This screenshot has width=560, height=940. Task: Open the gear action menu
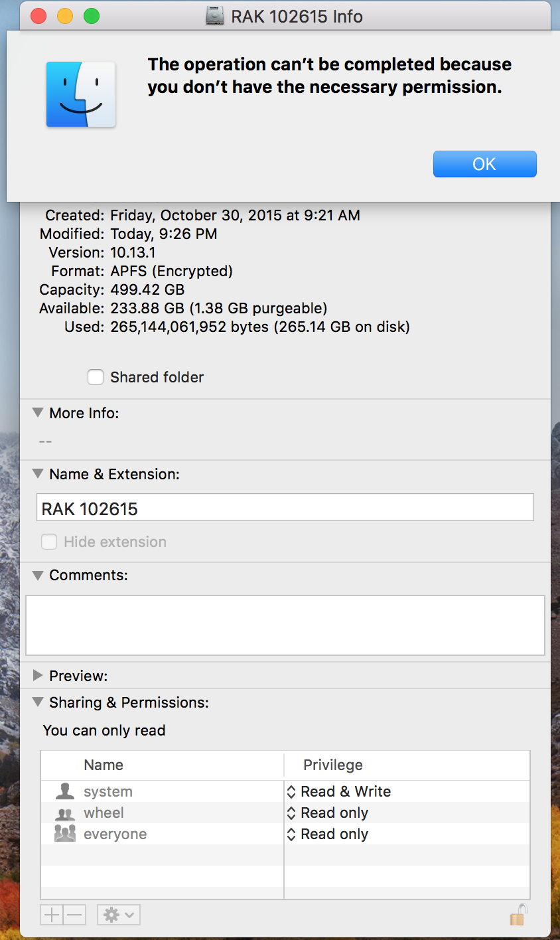pos(119,915)
